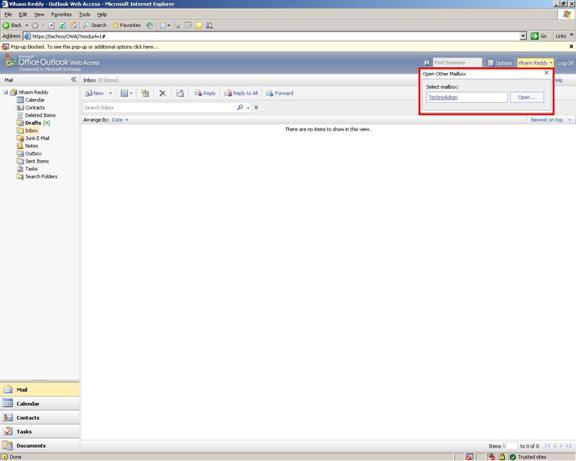Open the Help menu
The height and width of the screenshot is (461, 576).
[x=102, y=14]
